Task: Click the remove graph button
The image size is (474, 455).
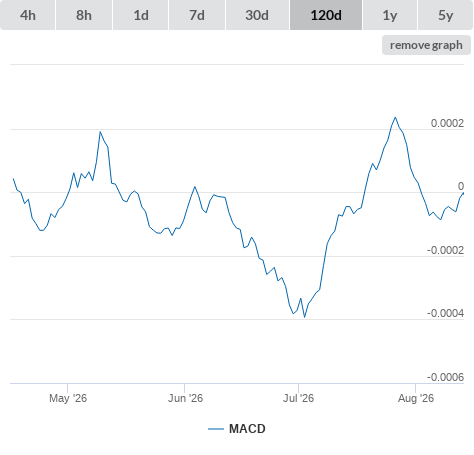Action: (x=426, y=45)
